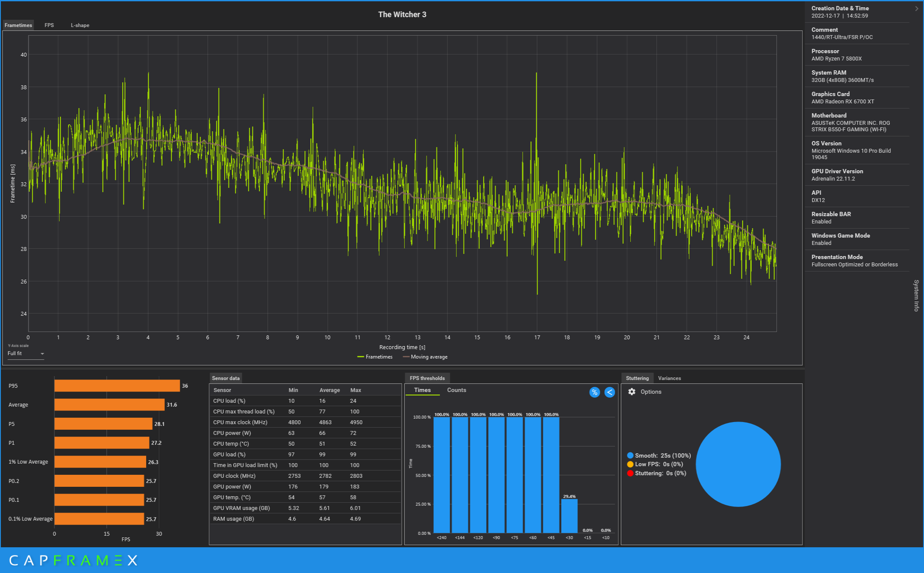Image resolution: width=924 pixels, height=573 pixels.
Task: Open the Variances tab
Action: (669, 378)
